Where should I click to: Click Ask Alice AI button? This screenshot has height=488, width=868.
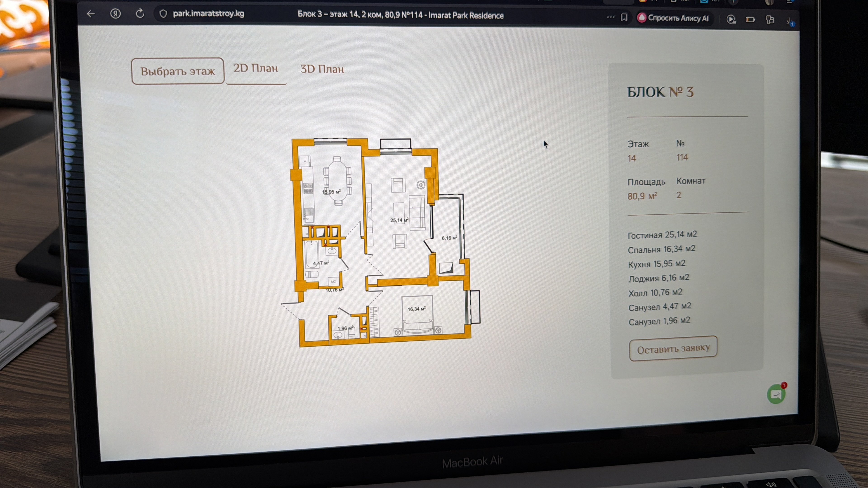pyautogui.click(x=673, y=18)
